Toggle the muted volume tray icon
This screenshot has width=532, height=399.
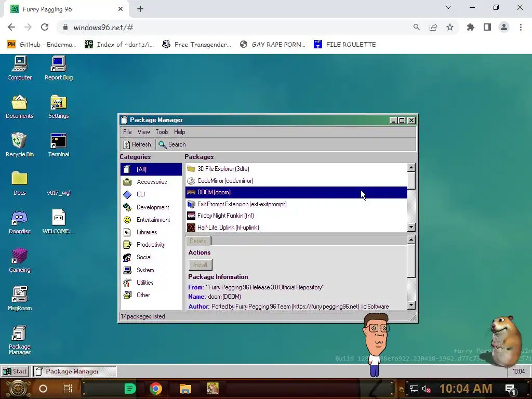pos(426,389)
